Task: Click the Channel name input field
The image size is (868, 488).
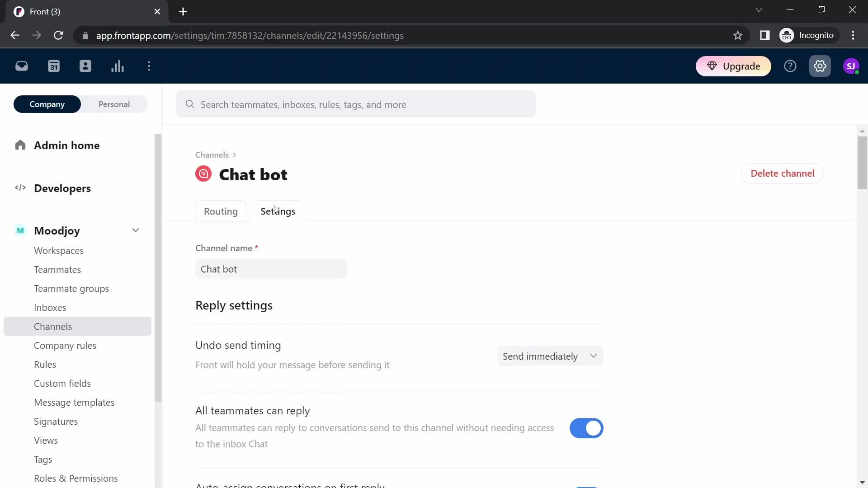Action: [271, 269]
